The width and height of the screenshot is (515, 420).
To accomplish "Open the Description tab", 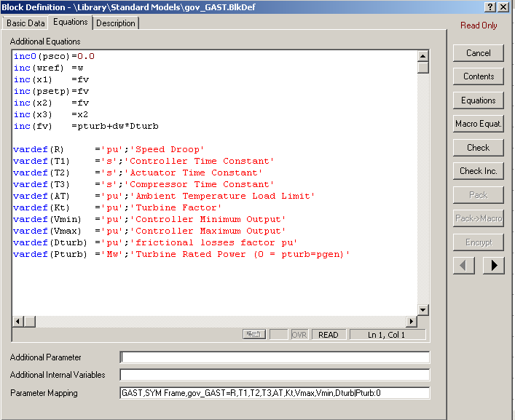I will tap(116, 23).
